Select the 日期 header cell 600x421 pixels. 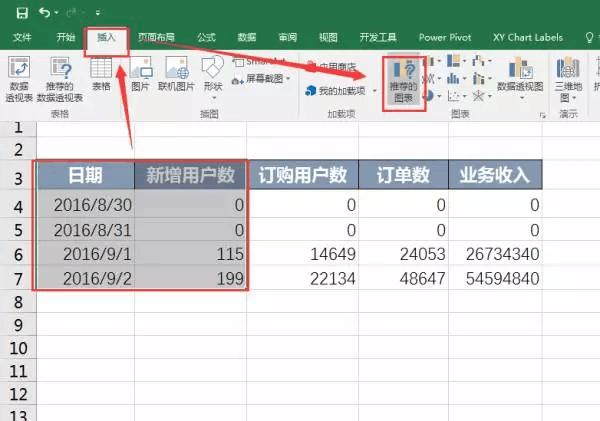[x=86, y=175]
